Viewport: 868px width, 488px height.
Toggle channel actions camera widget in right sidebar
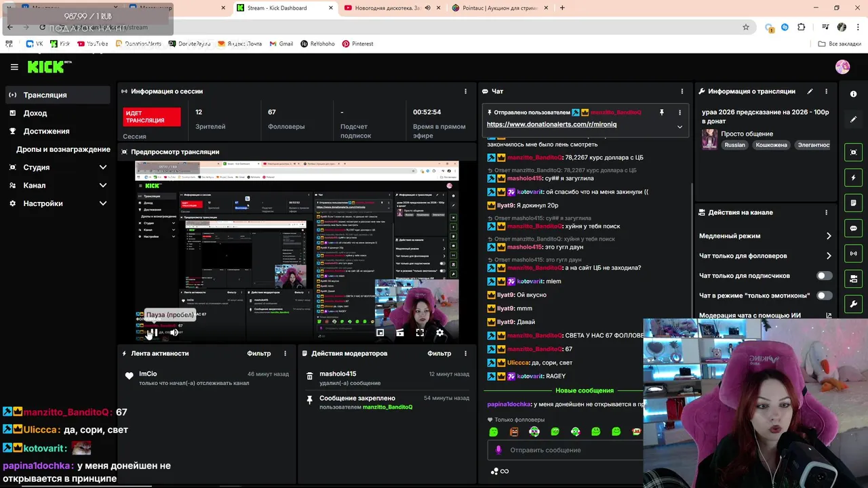pyautogui.click(x=854, y=279)
